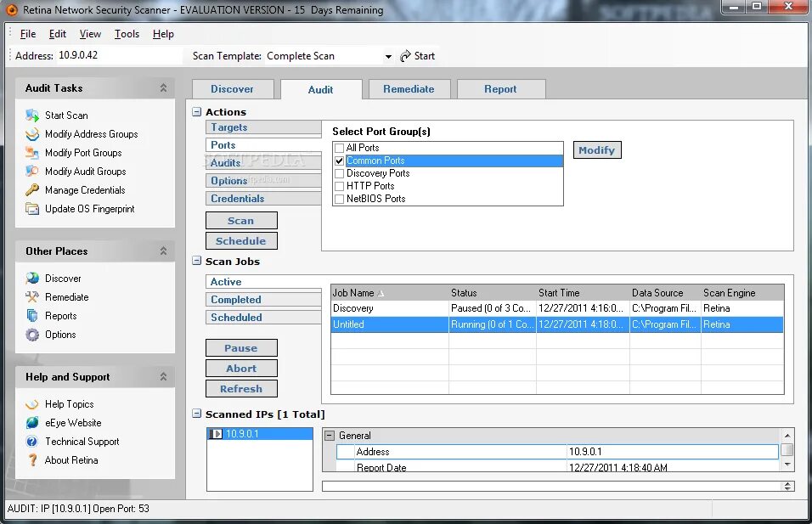Click the play icon beside IP 10.9.0.1
The height and width of the screenshot is (524, 812).
[216, 434]
